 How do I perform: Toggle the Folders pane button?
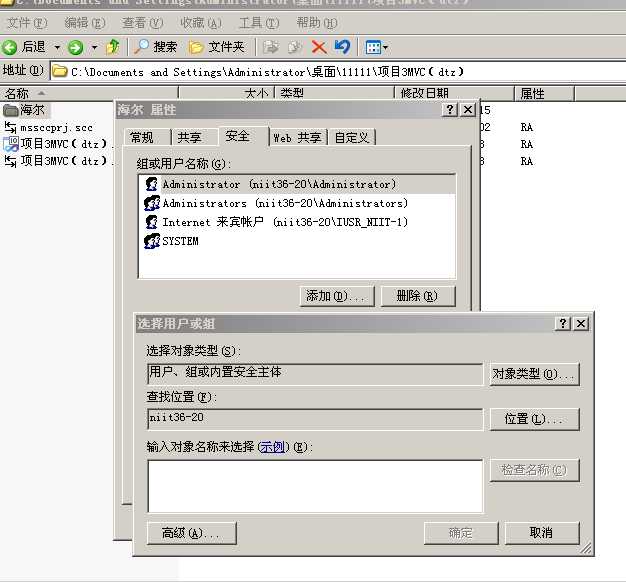(x=217, y=47)
